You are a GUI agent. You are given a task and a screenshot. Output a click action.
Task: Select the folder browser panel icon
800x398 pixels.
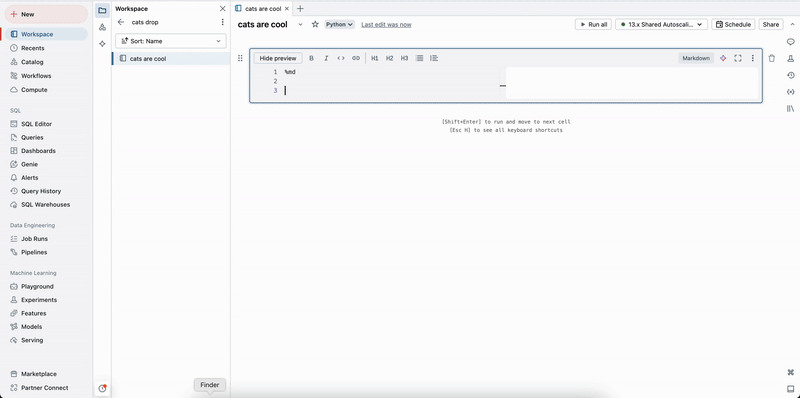(102, 10)
